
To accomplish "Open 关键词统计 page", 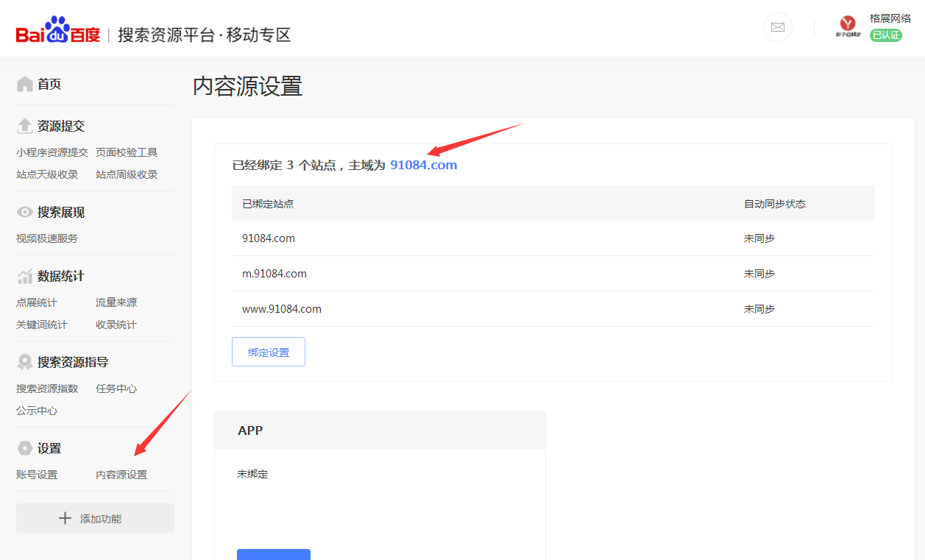I will click(x=42, y=325).
